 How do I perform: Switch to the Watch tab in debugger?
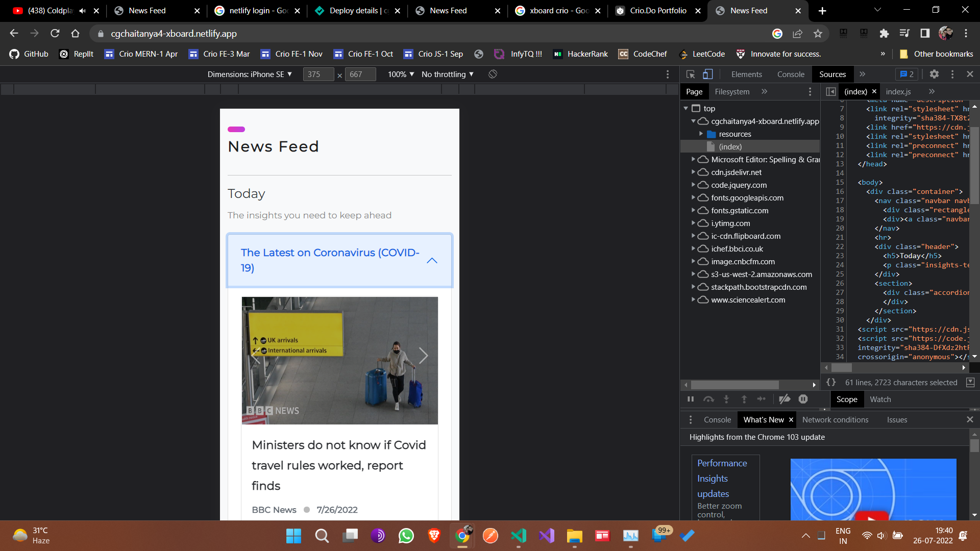pos(880,399)
